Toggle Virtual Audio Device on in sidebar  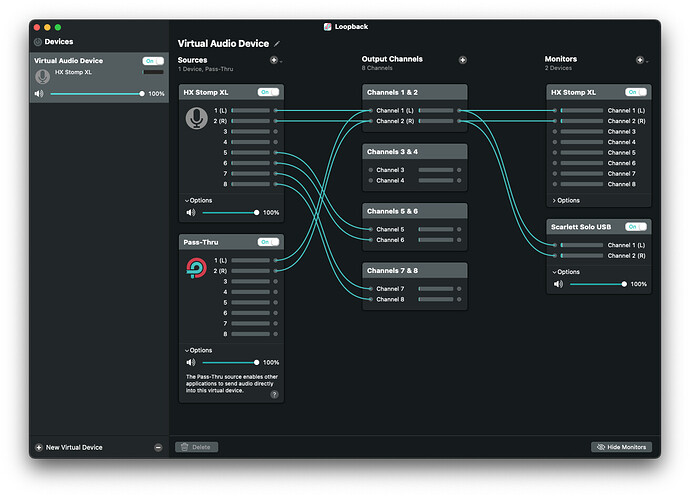point(153,61)
